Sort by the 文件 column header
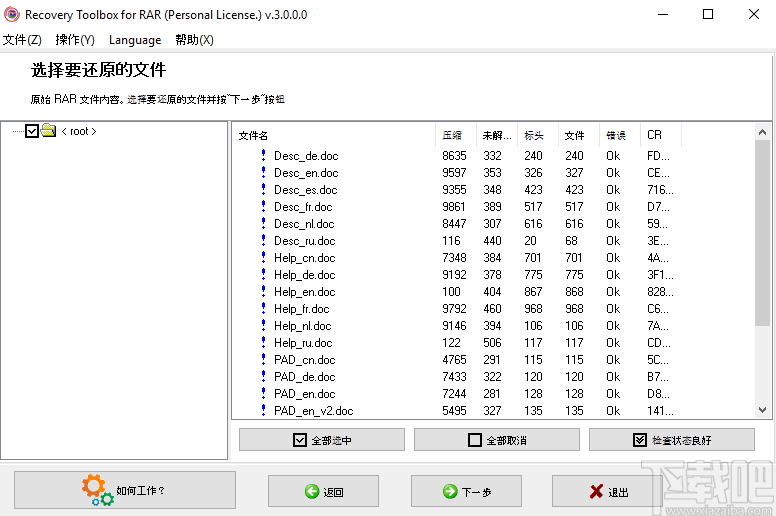Viewport: 776px width, 516px height. tap(579, 135)
